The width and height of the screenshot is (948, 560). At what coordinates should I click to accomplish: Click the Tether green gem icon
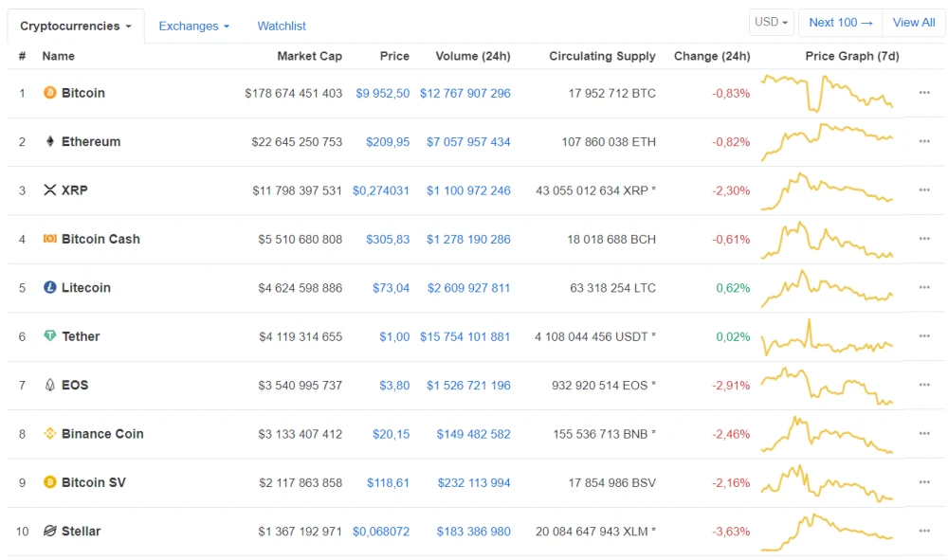click(x=50, y=335)
